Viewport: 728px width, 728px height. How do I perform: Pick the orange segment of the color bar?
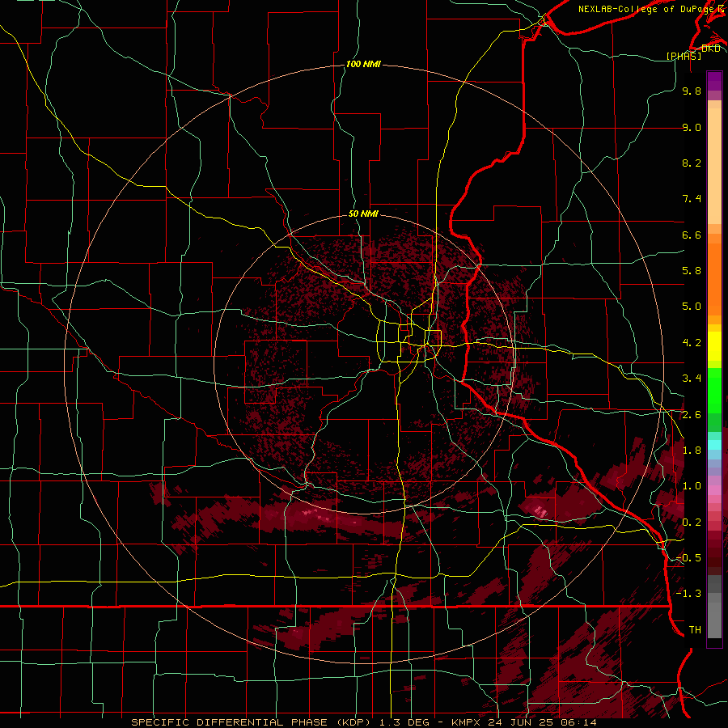tap(714, 280)
